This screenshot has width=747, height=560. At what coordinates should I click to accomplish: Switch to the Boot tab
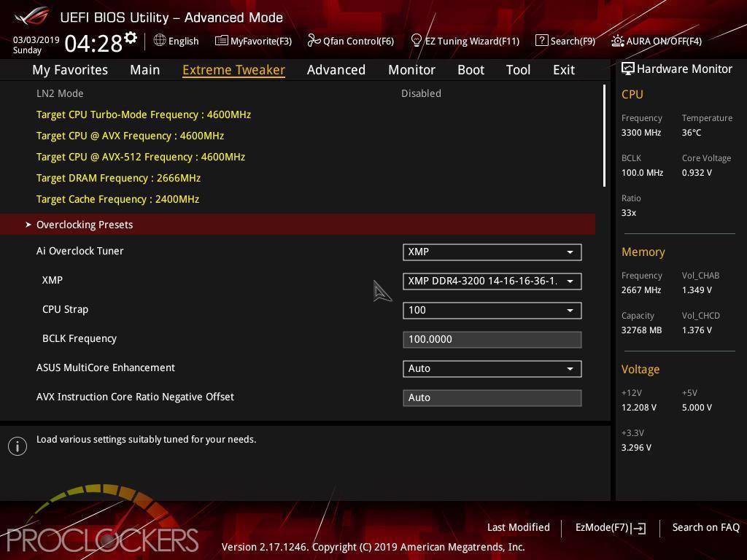(x=471, y=70)
